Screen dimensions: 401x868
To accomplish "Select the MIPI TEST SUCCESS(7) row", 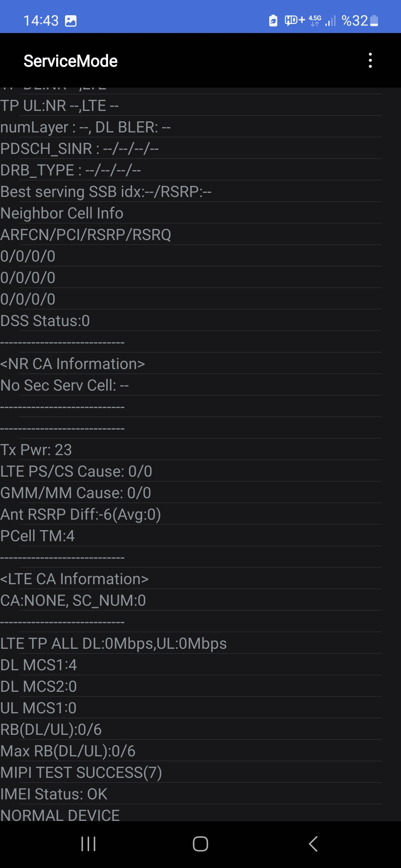I will tap(191, 772).
